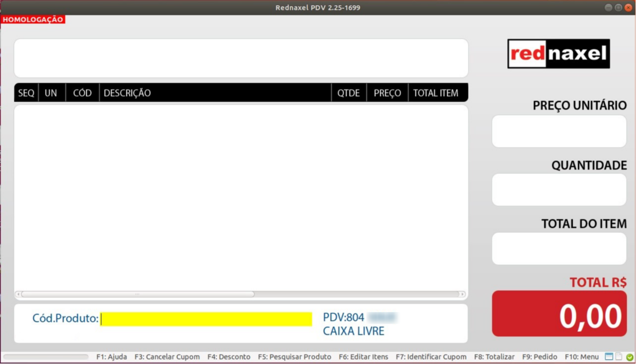Image resolution: width=636 pixels, height=364 pixels.
Task: Click the PREÇO UNITÁRIO field
Action: 559,131
